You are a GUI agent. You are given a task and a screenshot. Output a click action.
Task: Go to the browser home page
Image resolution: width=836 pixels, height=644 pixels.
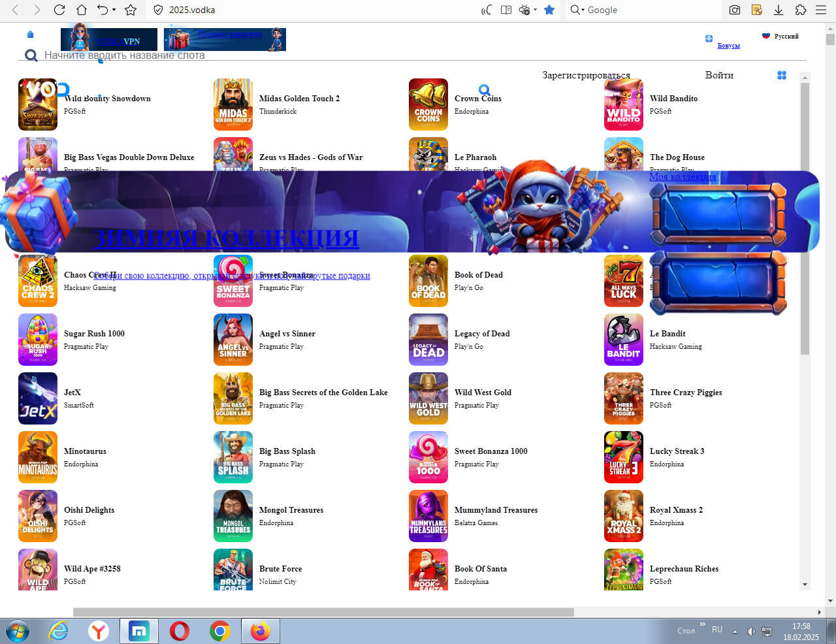click(x=82, y=10)
